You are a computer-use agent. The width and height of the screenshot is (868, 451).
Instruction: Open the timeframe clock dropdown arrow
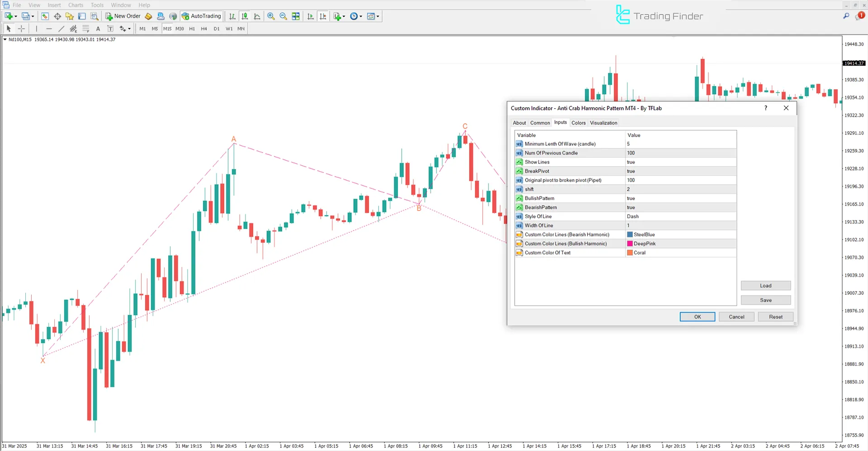coord(360,16)
